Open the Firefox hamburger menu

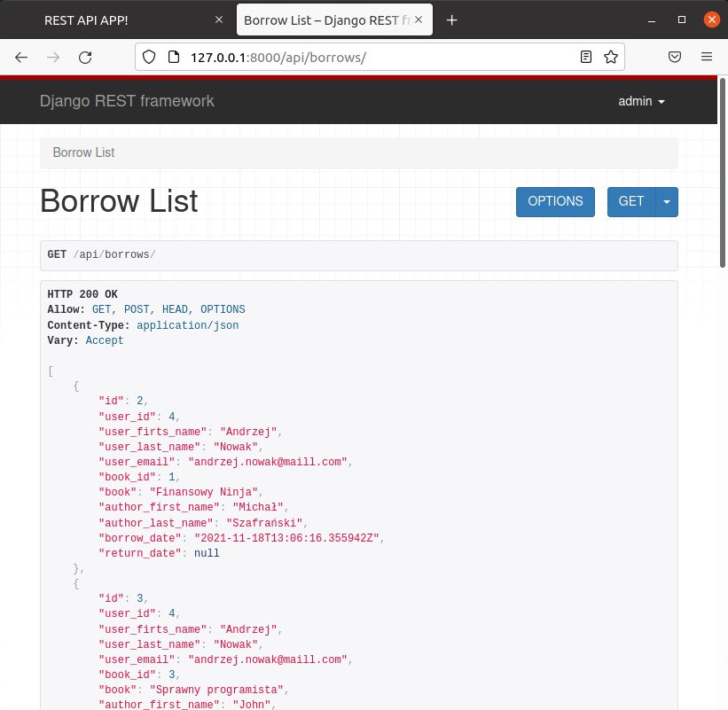tap(707, 57)
